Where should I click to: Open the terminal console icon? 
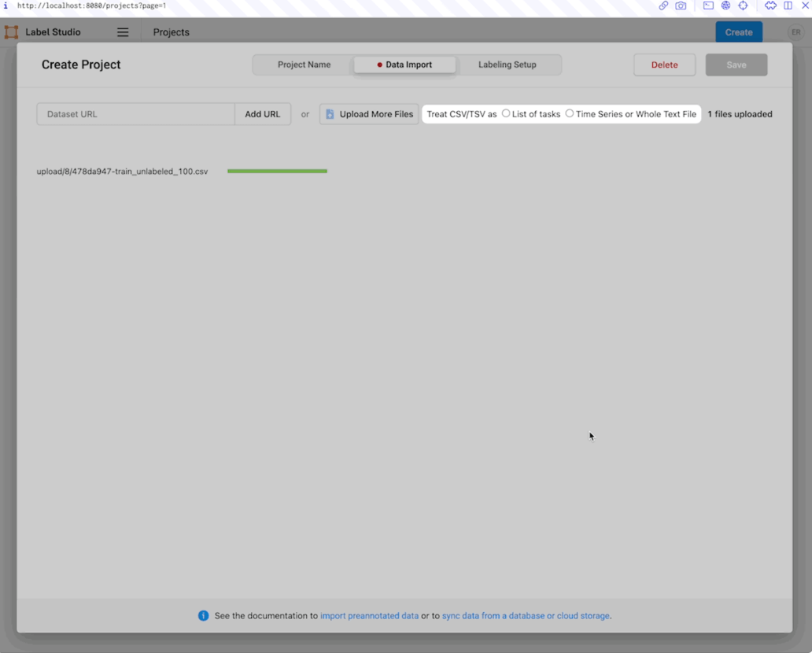click(708, 6)
